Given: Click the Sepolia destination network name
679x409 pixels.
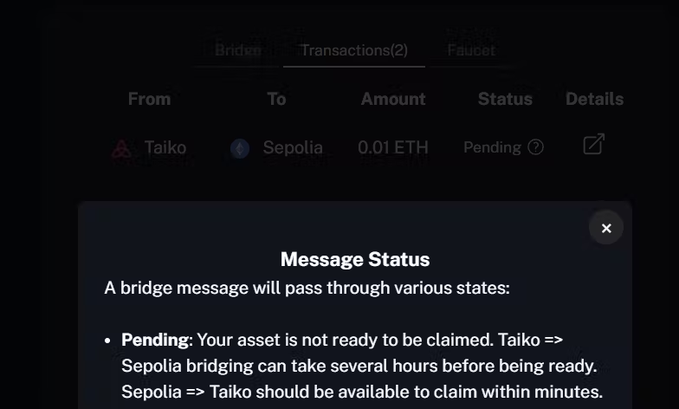Looking at the screenshot, I should coord(292,147).
